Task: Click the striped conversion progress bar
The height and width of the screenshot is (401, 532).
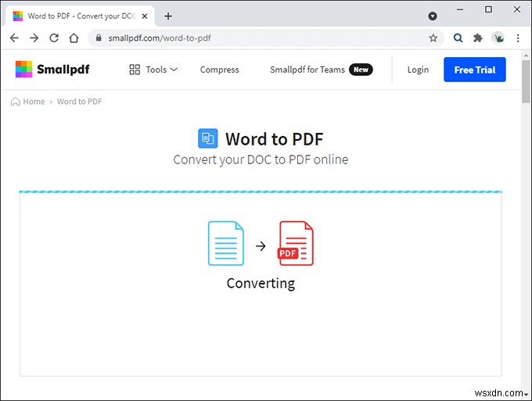Action: [x=261, y=192]
